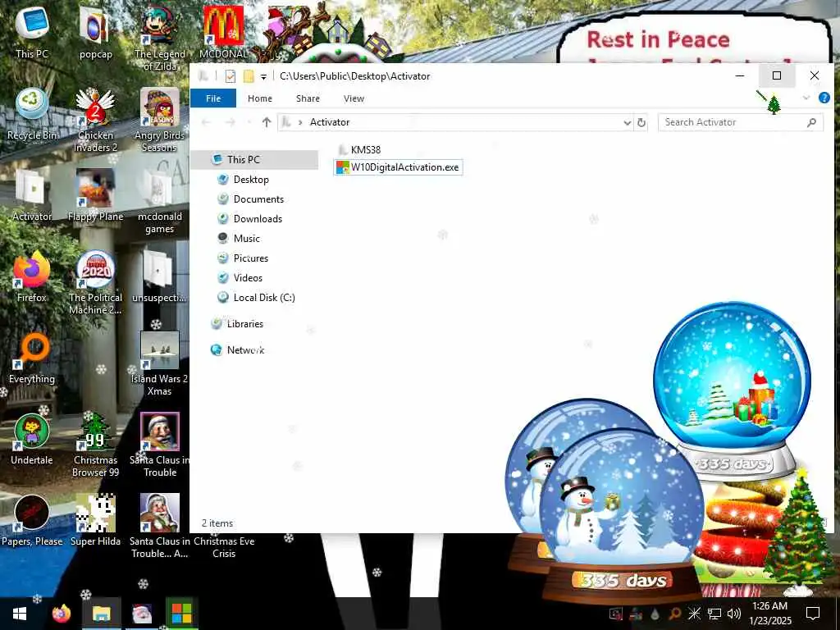Click the Activator breadcrumb in address bar
This screenshot has height=630, width=840.
330,122
